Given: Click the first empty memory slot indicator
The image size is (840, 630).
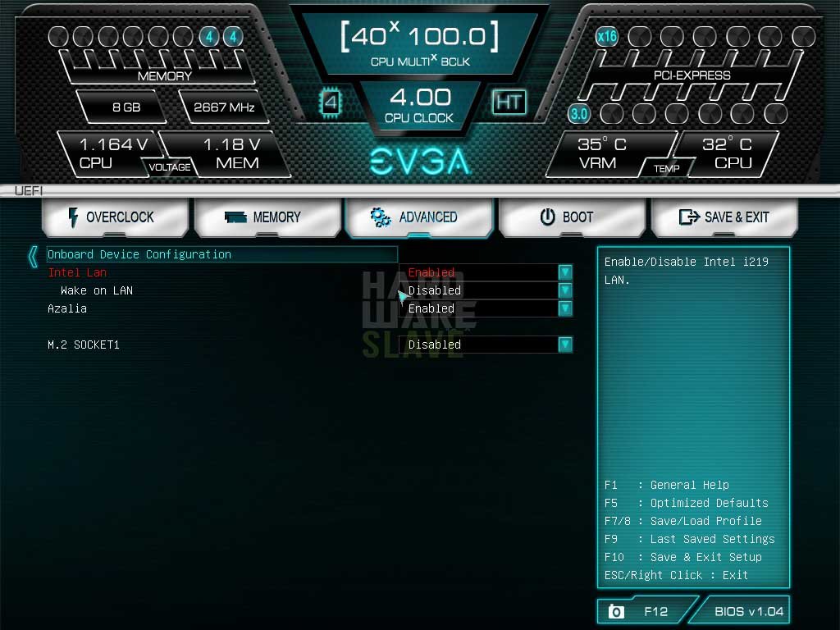Looking at the screenshot, I should pyautogui.click(x=58, y=36).
